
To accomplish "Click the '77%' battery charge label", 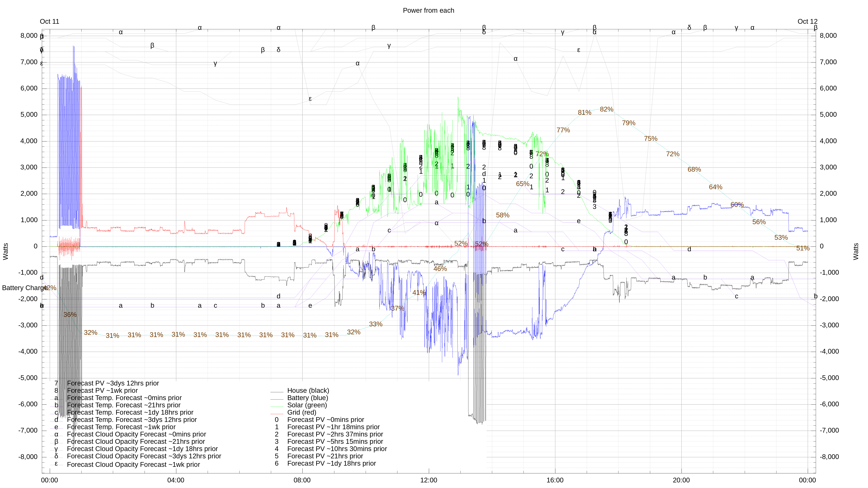I will (563, 130).
